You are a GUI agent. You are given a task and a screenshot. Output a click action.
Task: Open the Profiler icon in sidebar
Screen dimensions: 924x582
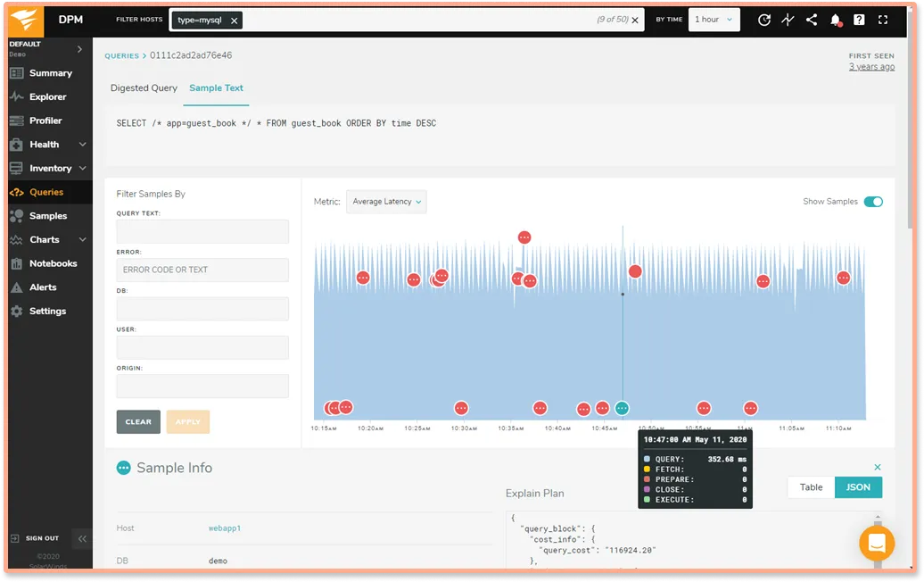[x=16, y=121]
